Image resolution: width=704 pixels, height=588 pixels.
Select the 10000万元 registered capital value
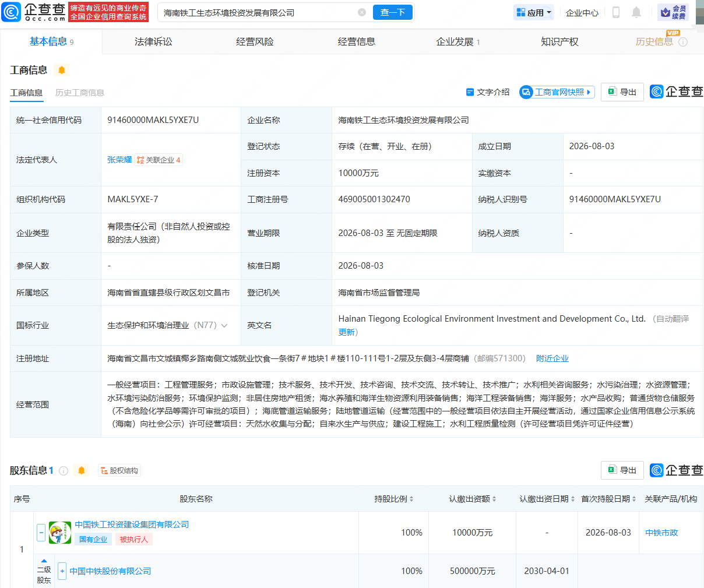click(x=358, y=173)
